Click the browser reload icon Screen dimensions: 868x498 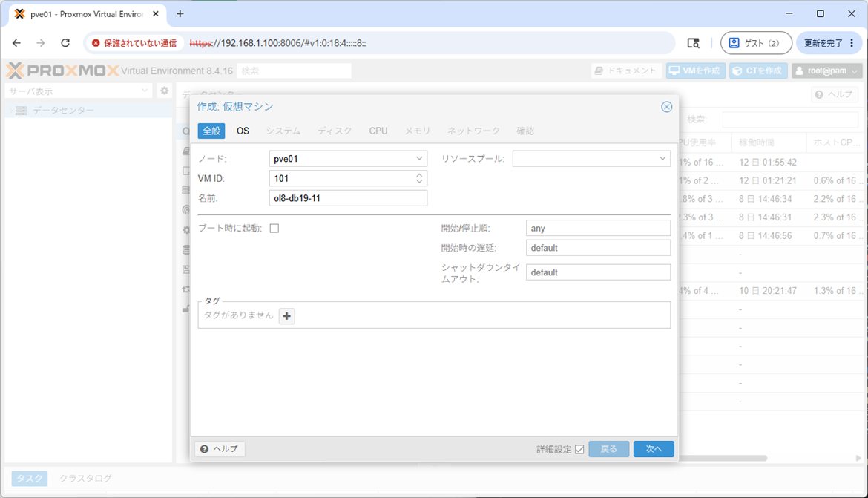pyautogui.click(x=65, y=42)
